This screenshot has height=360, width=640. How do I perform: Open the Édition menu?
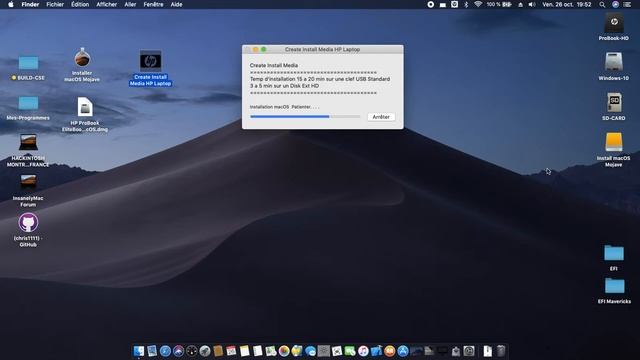(x=80, y=4)
